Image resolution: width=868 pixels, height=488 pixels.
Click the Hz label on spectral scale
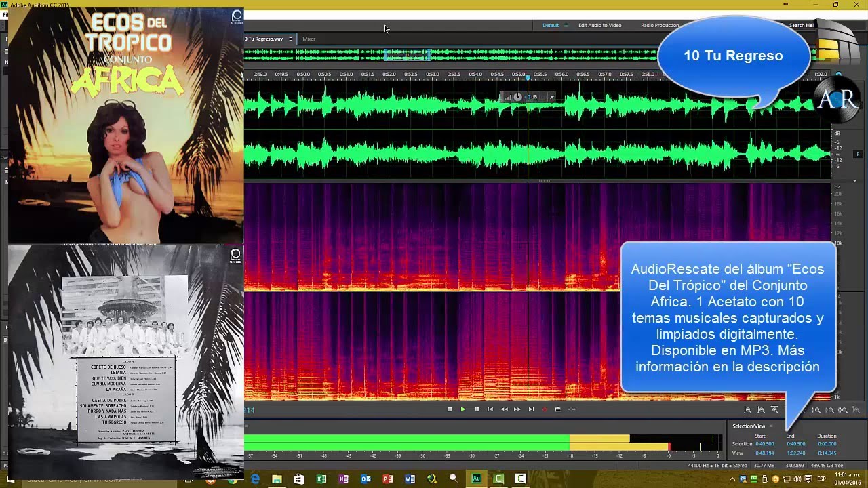pyautogui.click(x=837, y=186)
